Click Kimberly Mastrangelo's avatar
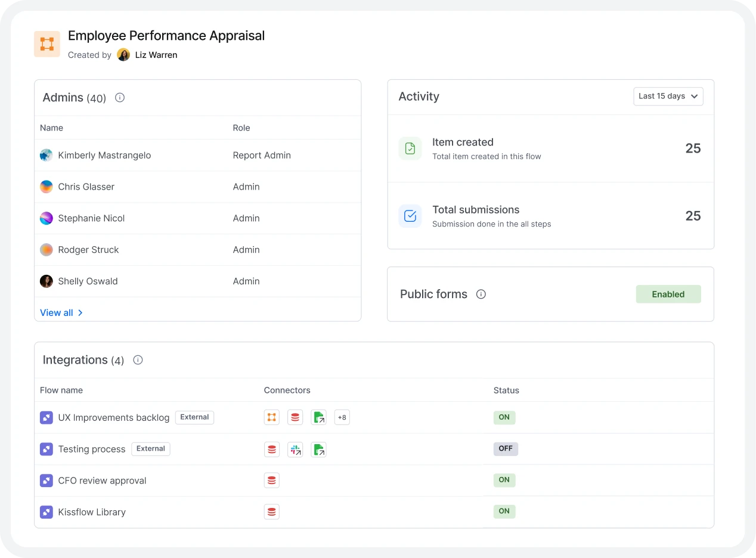Screen dimensions: 756x558 coord(47,155)
